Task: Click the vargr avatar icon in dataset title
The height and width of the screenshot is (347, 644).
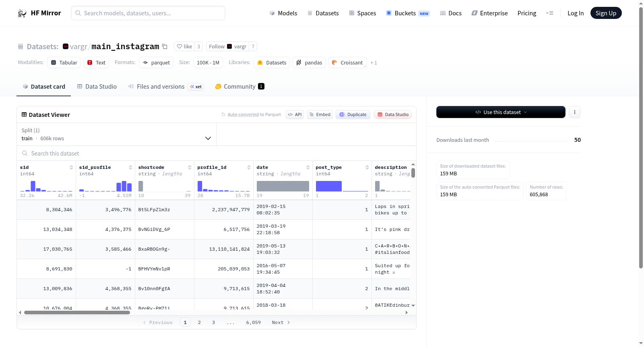Action: coord(66,46)
